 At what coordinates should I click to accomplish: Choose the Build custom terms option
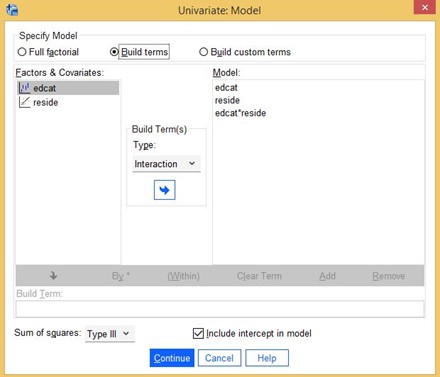tap(203, 52)
